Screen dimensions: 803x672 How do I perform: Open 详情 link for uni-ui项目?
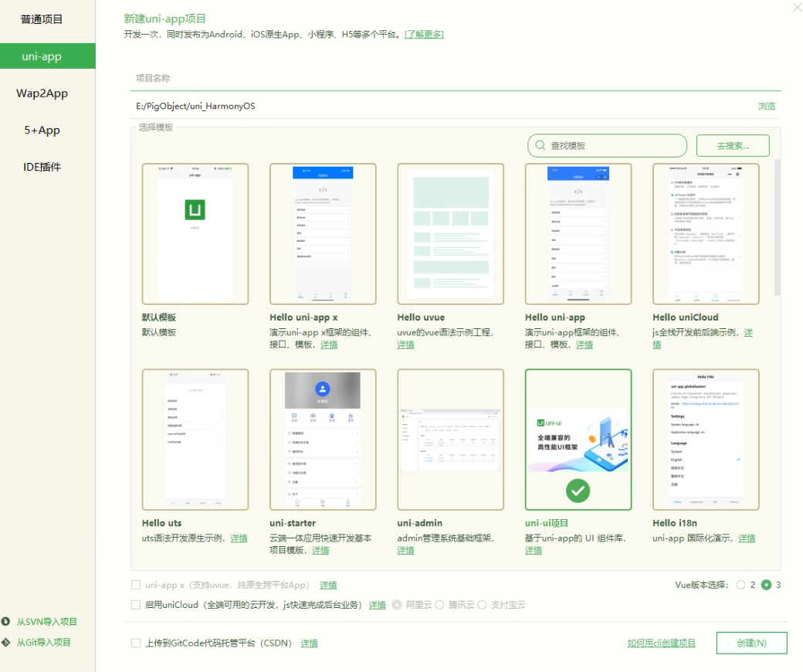533,550
